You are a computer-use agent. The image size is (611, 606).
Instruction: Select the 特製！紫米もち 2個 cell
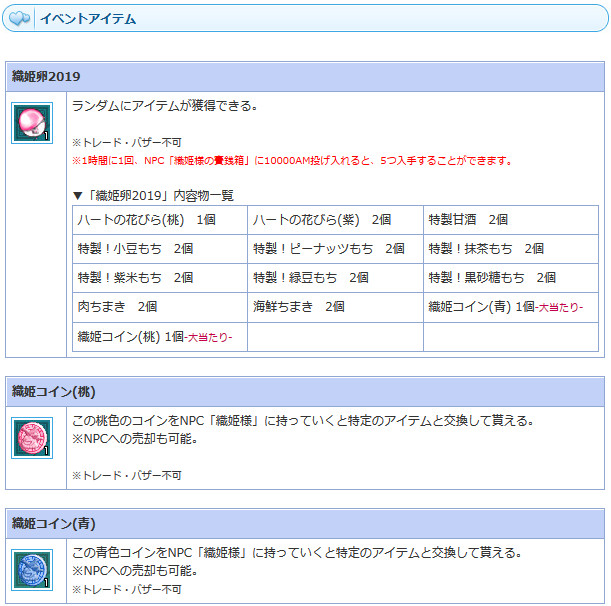pos(160,278)
